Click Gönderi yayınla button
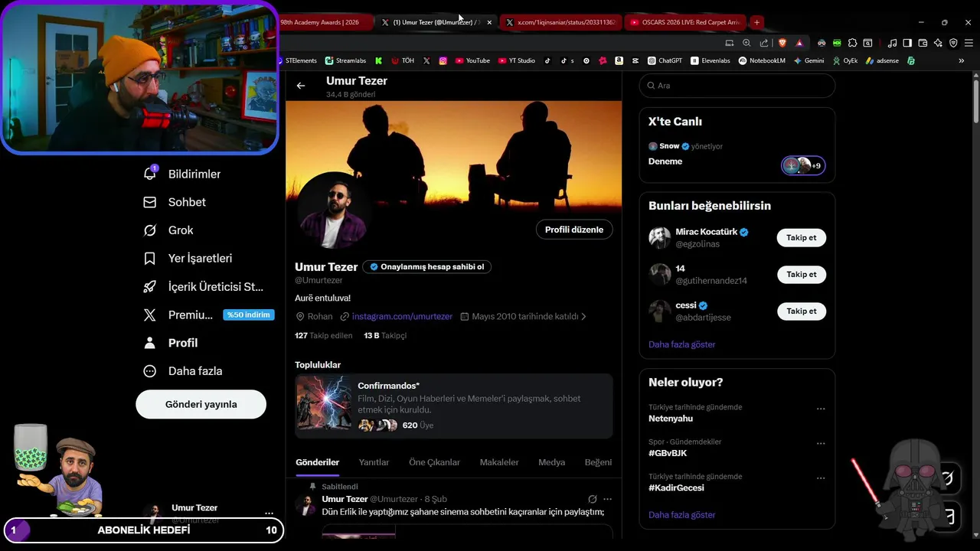The image size is (980, 551). click(x=201, y=404)
